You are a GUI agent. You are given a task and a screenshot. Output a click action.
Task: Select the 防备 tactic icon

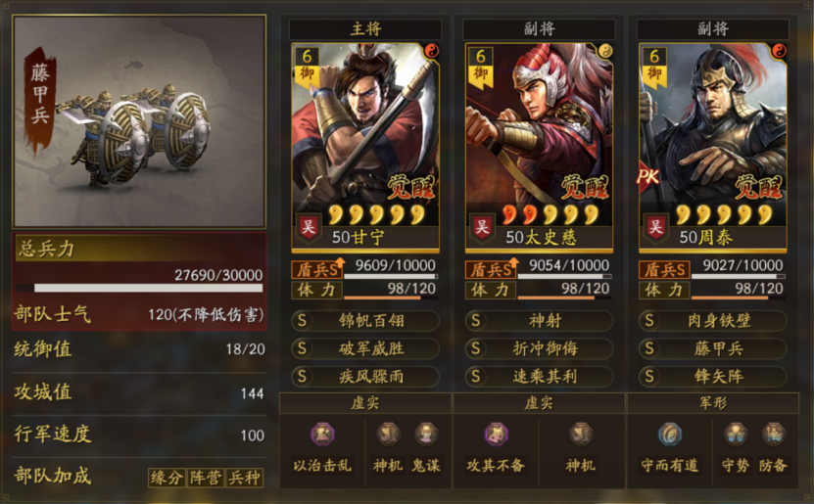point(774,434)
